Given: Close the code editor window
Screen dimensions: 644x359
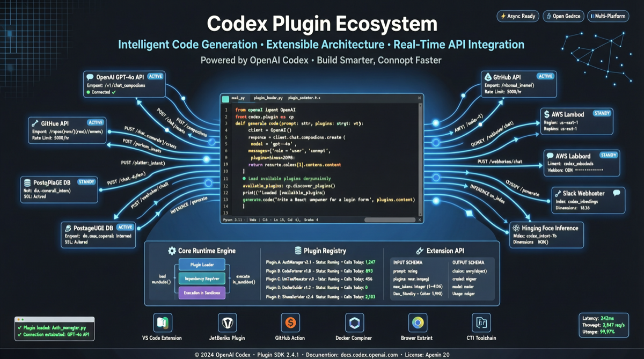Looking at the screenshot, I should pyautogui.click(x=420, y=99).
